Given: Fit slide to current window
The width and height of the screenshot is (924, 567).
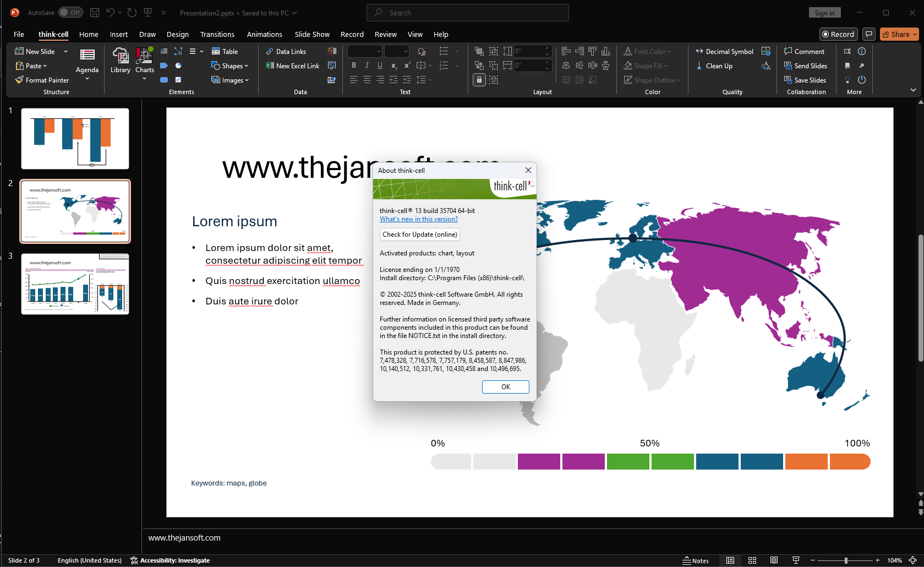Looking at the screenshot, I should [x=912, y=560].
